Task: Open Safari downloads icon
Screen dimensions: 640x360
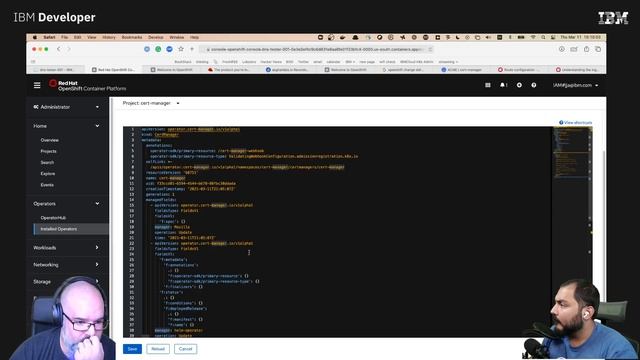Action: [x=562, y=49]
